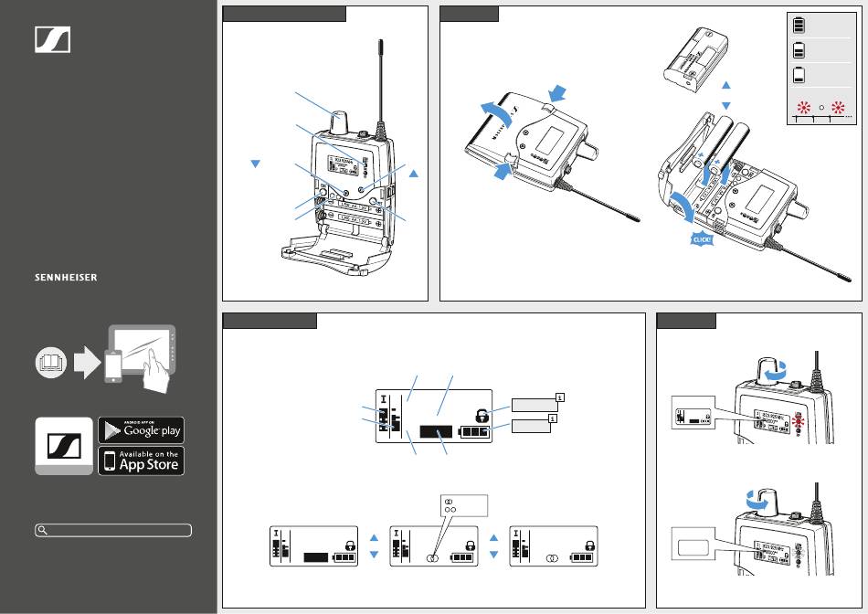Image resolution: width=868 pixels, height=614 pixels.
Task: Select the right small display
Action: pyautogui.click(x=554, y=546)
